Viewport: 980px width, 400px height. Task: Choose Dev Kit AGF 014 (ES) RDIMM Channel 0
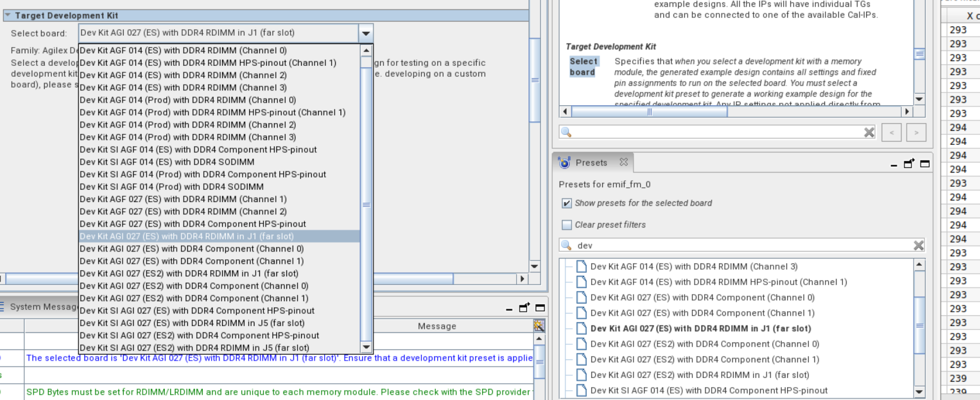pos(183,50)
